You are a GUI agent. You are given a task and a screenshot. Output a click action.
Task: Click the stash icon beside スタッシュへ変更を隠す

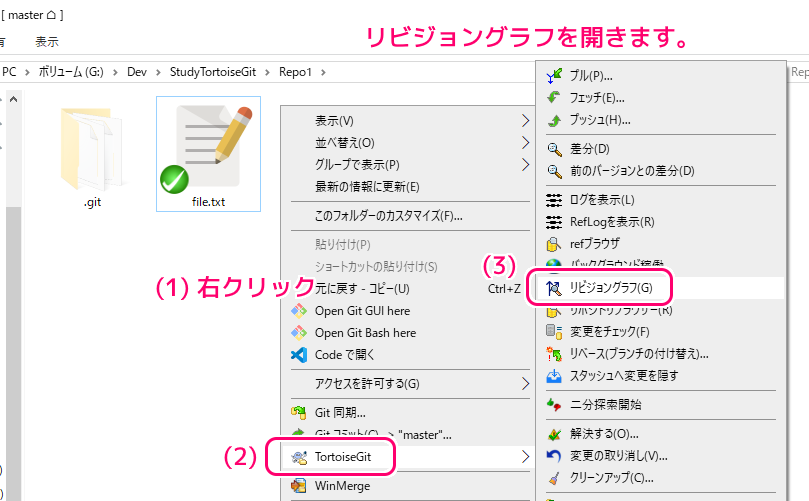click(554, 376)
